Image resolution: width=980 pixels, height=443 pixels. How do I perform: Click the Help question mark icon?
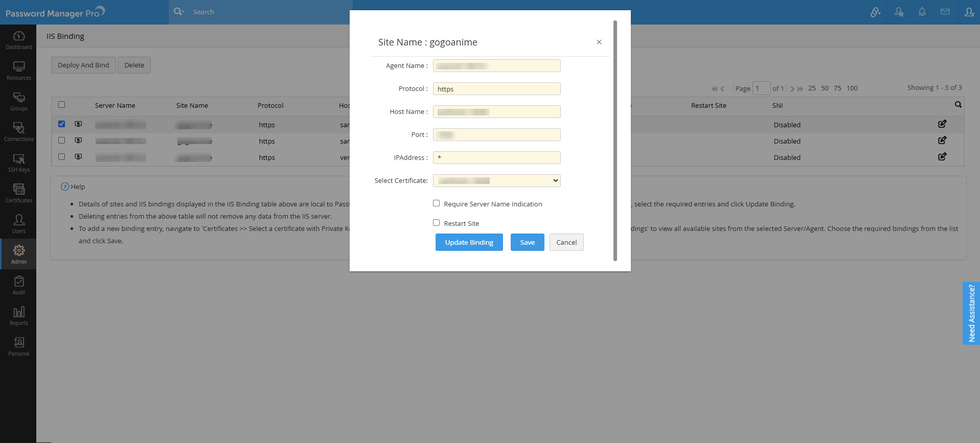[65, 186]
